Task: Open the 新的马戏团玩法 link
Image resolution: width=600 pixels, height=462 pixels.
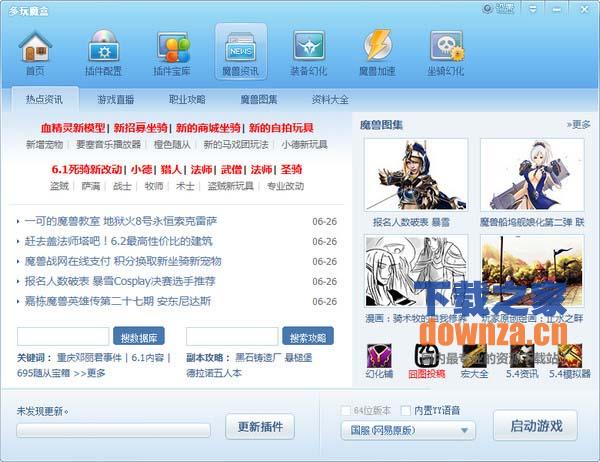Action: 236,145
